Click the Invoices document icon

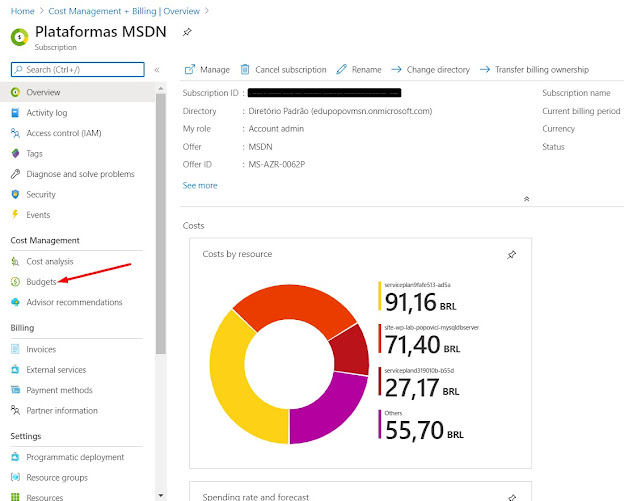coord(15,349)
